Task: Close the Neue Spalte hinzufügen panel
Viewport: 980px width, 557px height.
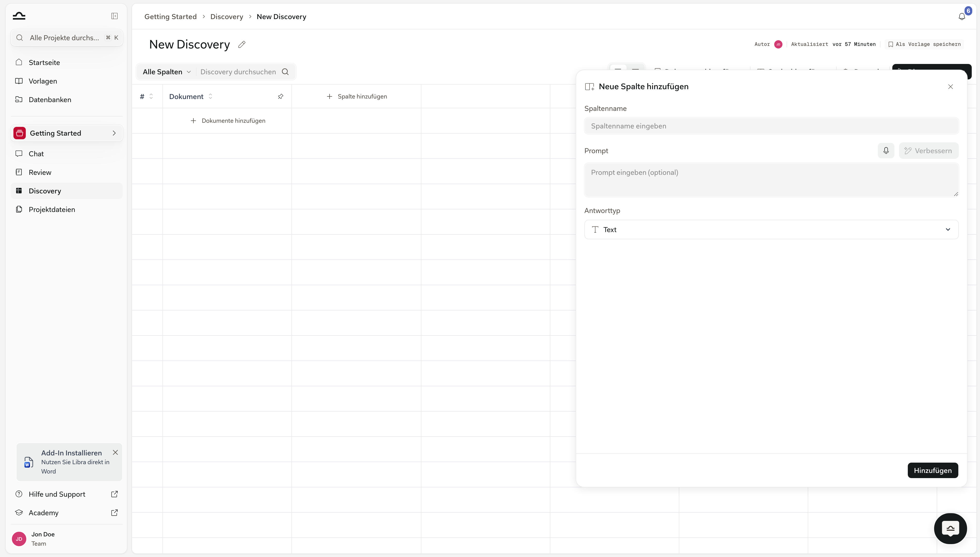Action: (x=951, y=86)
